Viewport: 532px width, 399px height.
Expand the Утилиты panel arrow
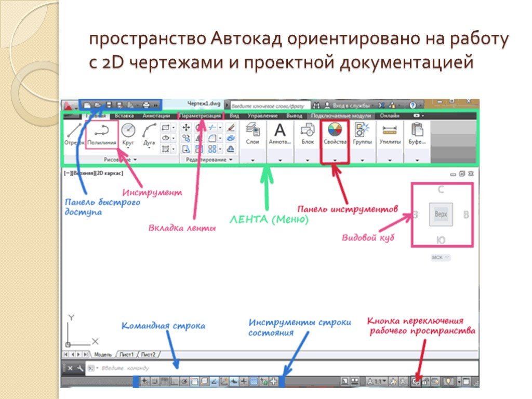(390, 160)
